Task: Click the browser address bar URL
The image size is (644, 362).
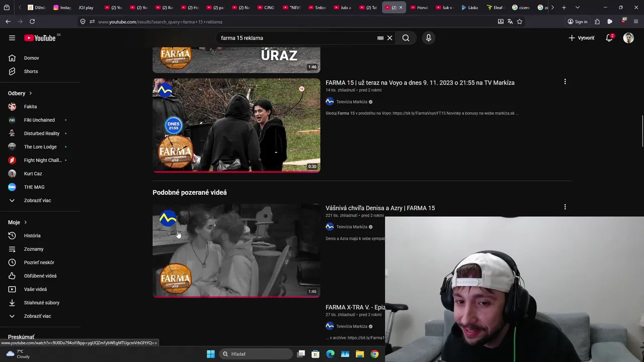Action: (x=160, y=22)
